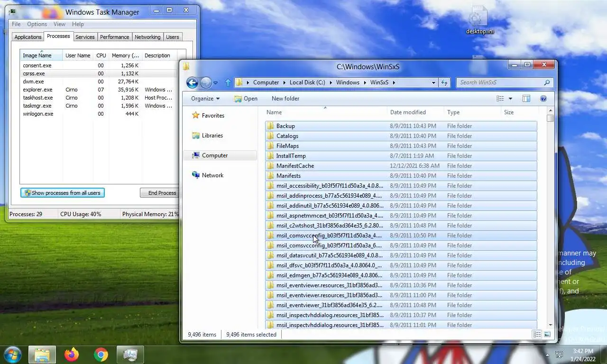Select the Backup folder icon
The width and height of the screenshot is (607, 364).
coord(270,126)
